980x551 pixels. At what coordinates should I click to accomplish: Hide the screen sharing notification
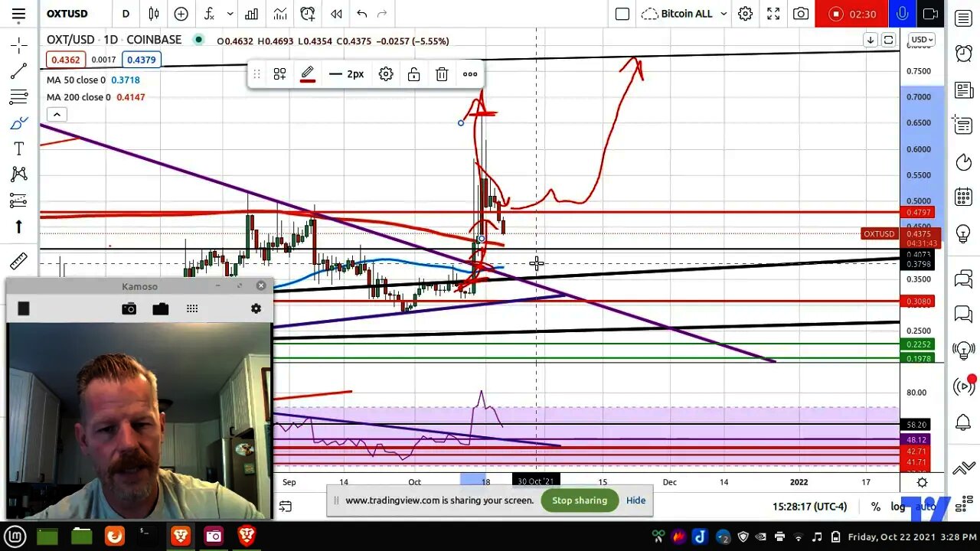click(635, 500)
